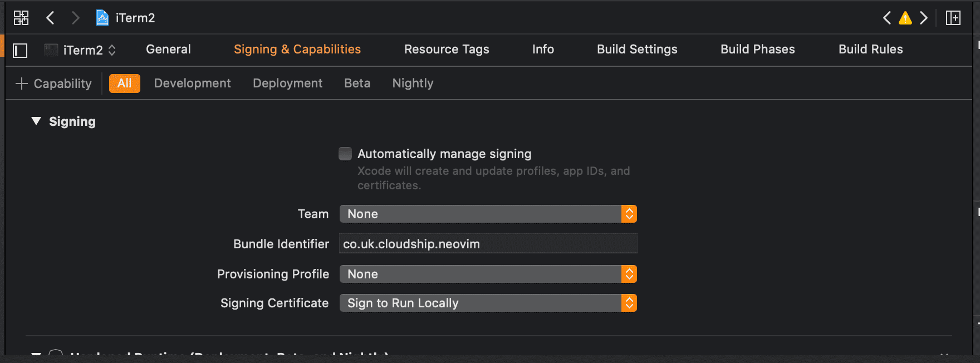Go to the Build Phases tab
Screen dimensions: 980x363
point(758,50)
